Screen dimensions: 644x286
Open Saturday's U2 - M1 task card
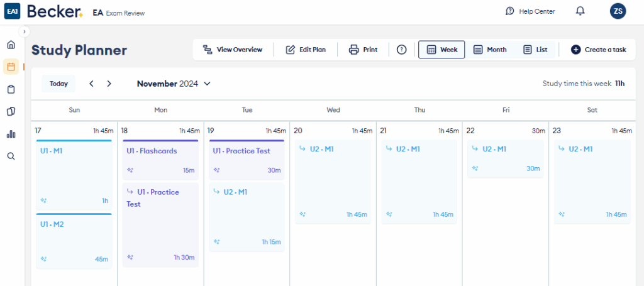pyautogui.click(x=592, y=182)
